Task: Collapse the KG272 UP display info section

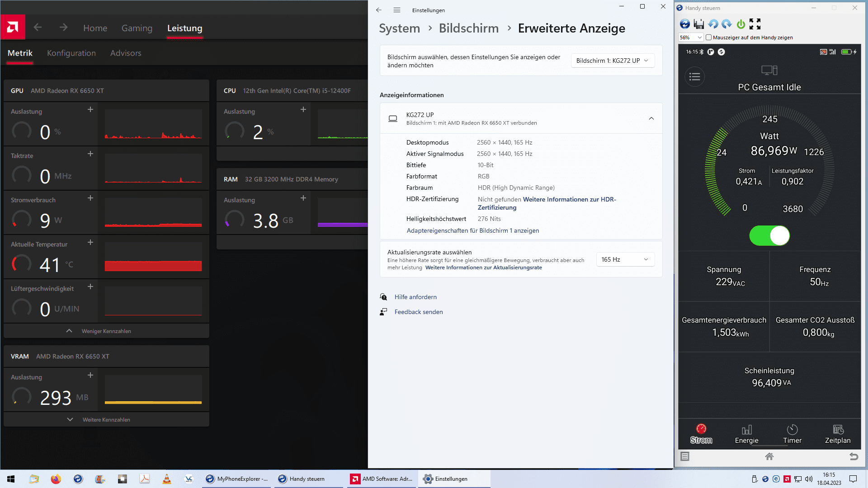Action: click(651, 118)
